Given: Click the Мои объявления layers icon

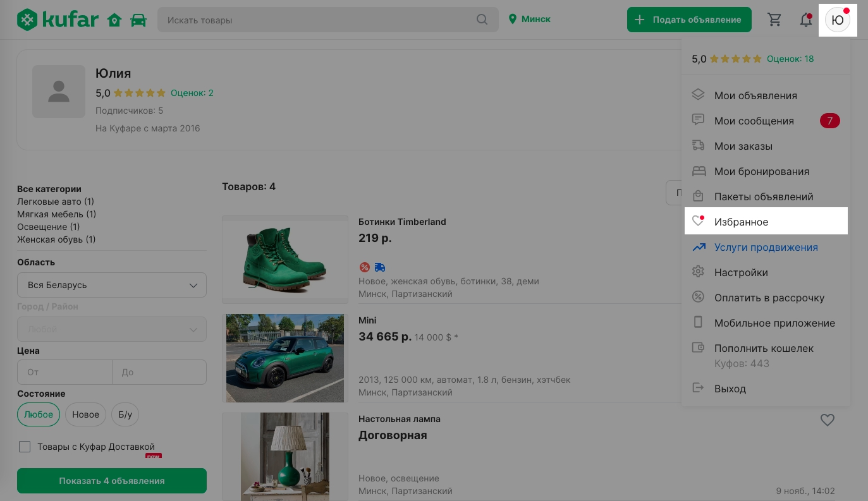Looking at the screenshot, I should coord(698,95).
